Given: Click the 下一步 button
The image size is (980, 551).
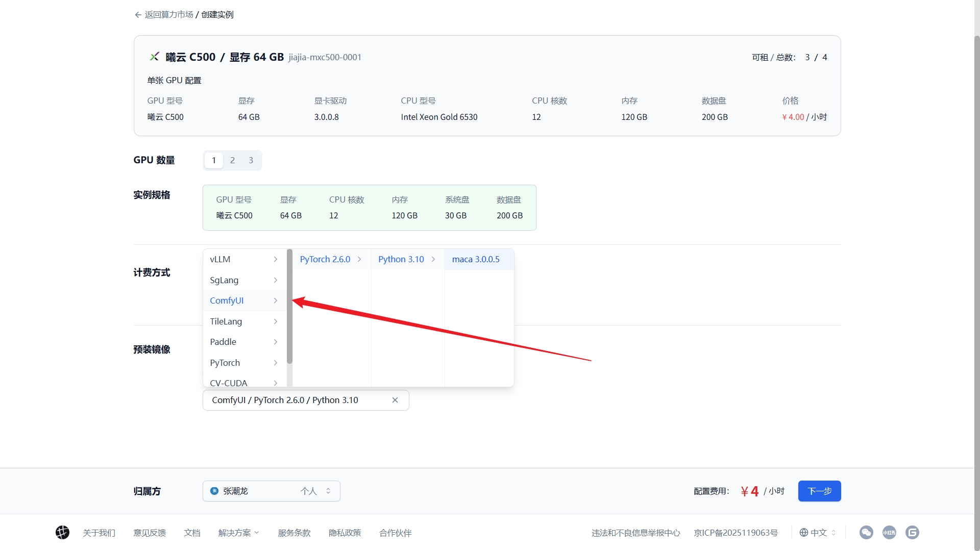Looking at the screenshot, I should [819, 491].
